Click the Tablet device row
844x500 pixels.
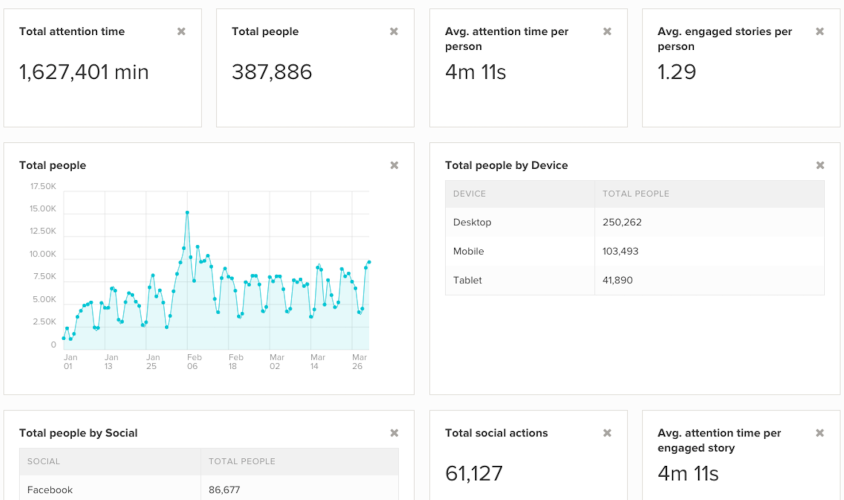point(635,280)
